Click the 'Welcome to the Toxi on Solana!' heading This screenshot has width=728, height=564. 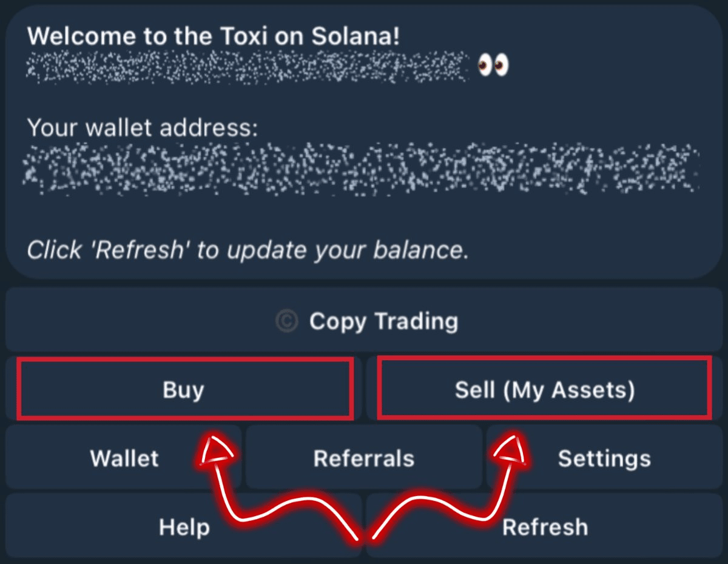(x=214, y=36)
